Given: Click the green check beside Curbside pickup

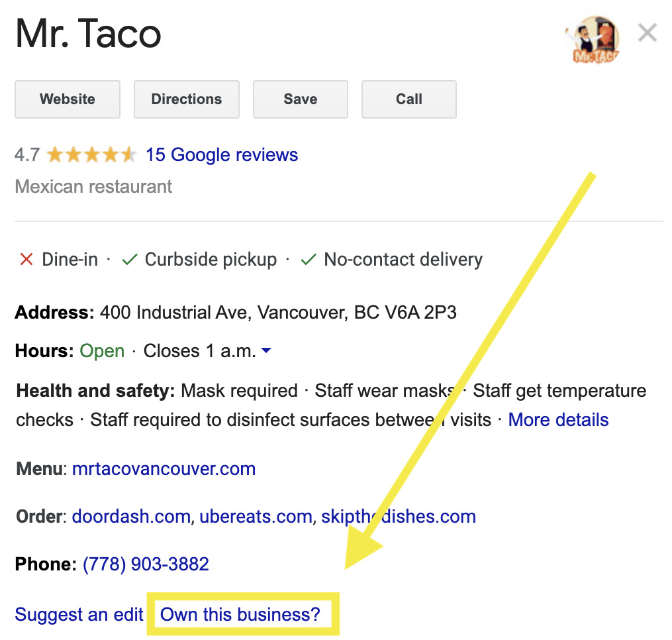Looking at the screenshot, I should (129, 259).
